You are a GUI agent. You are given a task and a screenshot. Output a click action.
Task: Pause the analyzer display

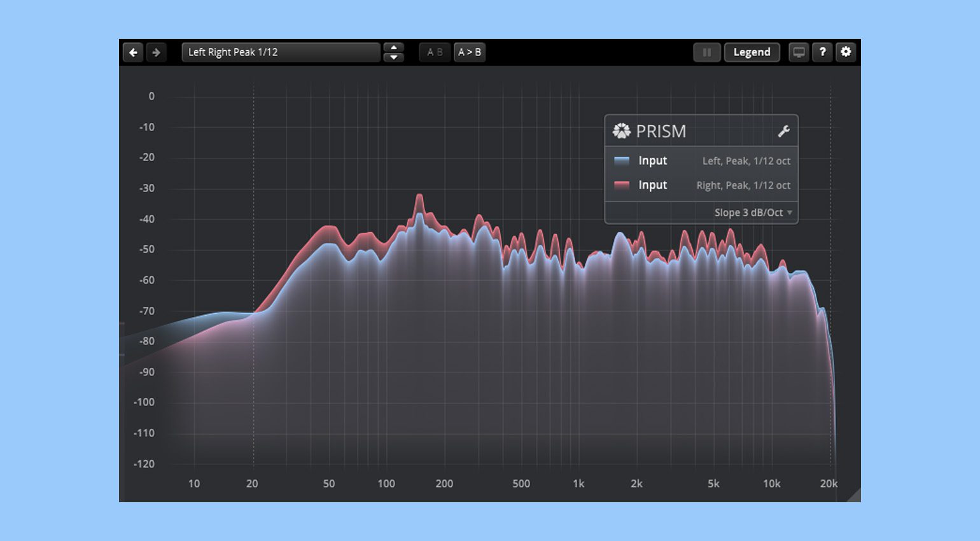706,52
